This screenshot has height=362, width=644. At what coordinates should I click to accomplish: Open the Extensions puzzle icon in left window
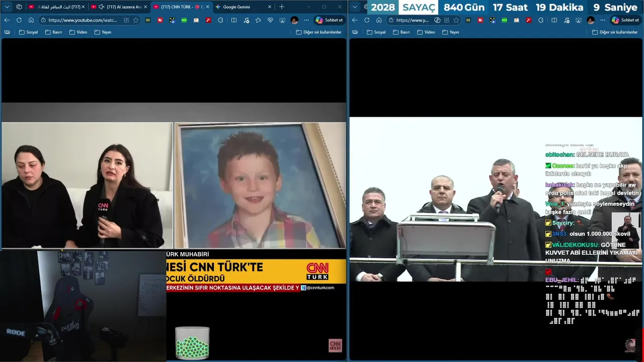pyautogui.click(x=220, y=20)
